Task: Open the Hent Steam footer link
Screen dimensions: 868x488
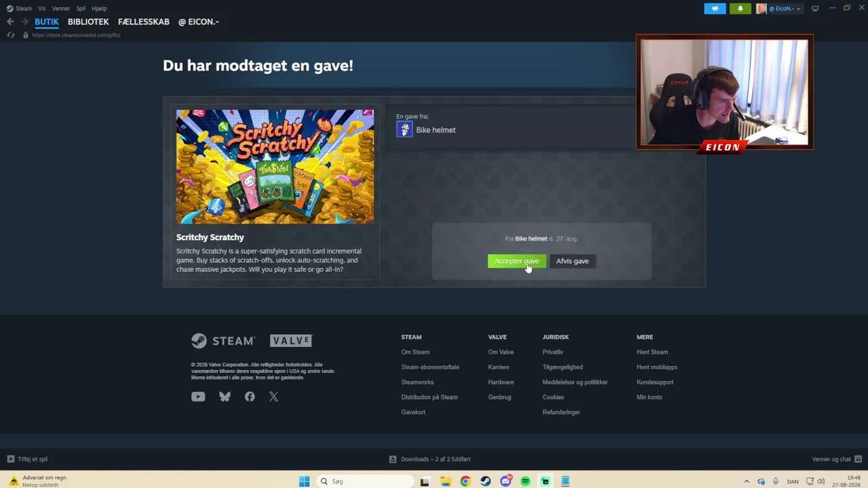Action: click(652, 352)
